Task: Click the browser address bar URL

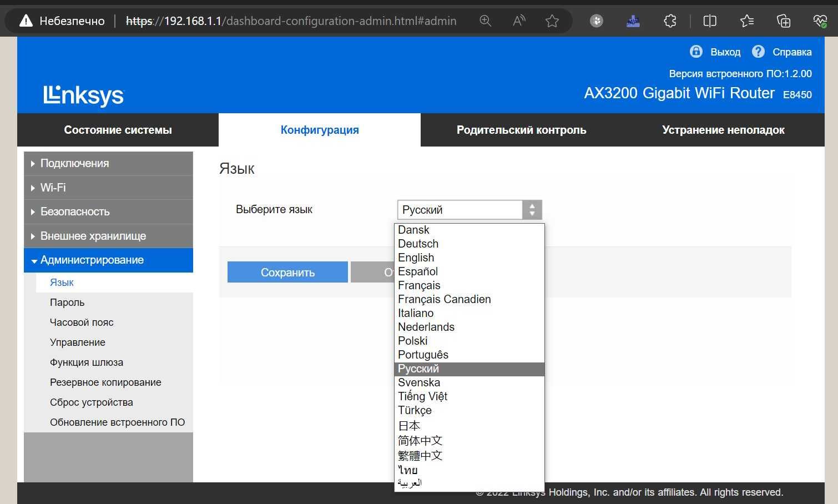Action: [291, 21]
